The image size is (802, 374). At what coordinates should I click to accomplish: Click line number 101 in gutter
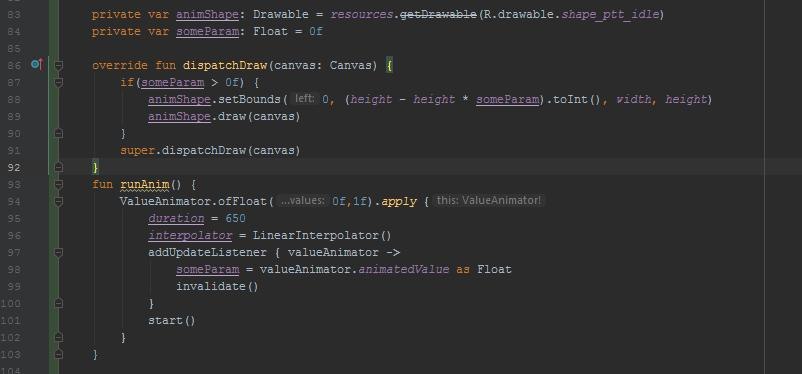click(11, 320)
